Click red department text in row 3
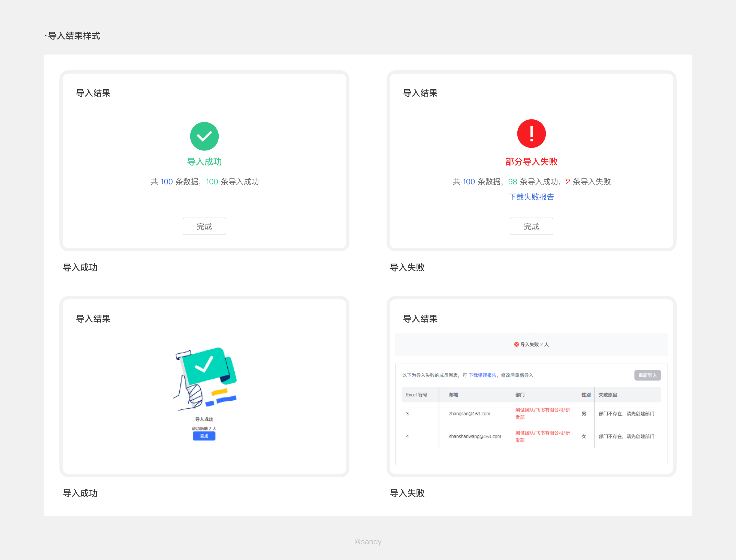 [542, 413]
